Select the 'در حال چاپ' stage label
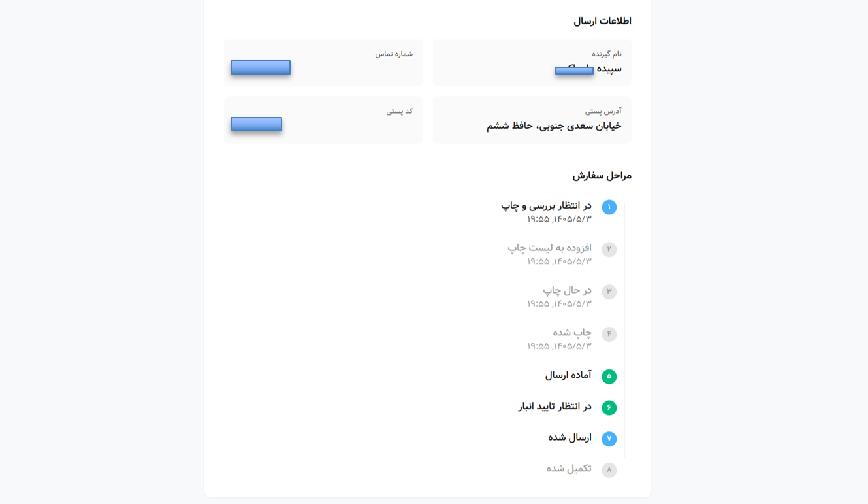The width and height of the screenshot is (868, 504). click(x=567, y=290)
